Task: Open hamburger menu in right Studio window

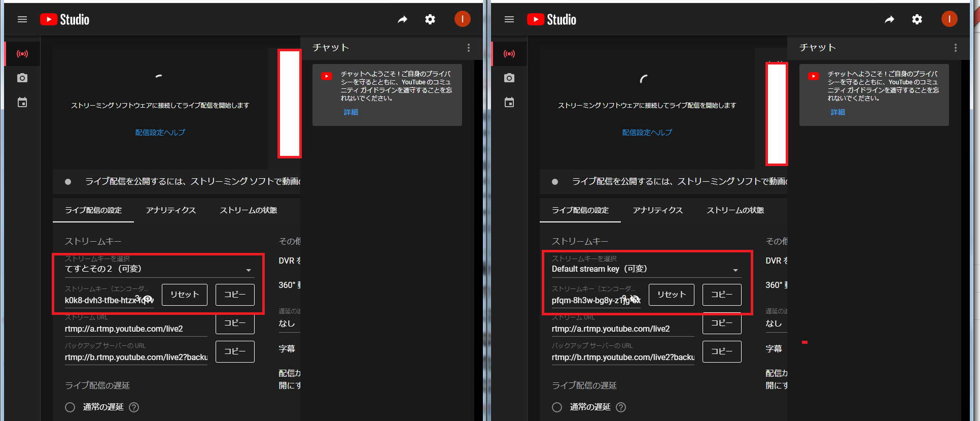Action: (x=509, y=19)
